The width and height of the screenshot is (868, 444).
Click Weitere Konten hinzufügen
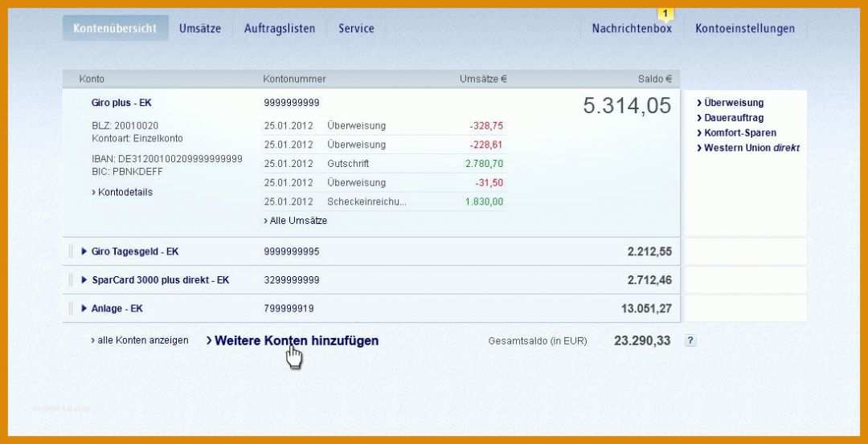(x=293, y=340)
